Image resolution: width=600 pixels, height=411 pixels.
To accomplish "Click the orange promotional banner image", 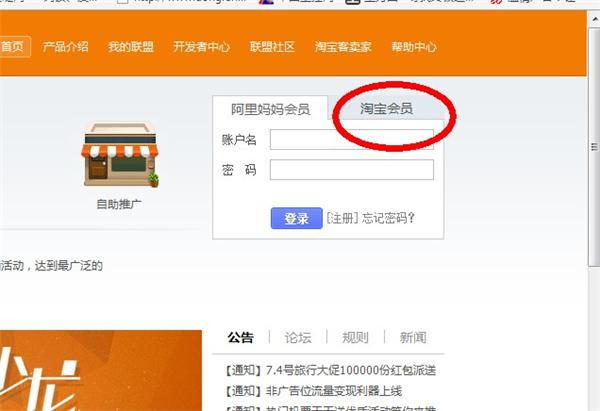I will (101, 370).
